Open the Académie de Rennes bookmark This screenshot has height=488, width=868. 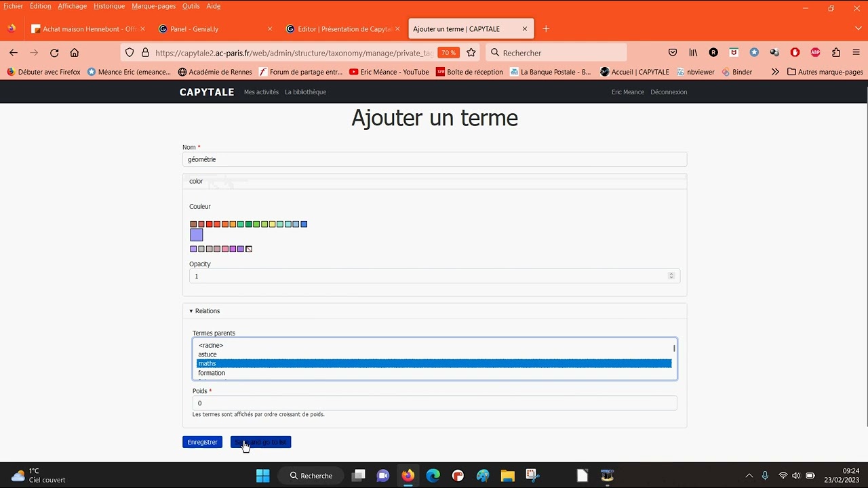(215, 72)
